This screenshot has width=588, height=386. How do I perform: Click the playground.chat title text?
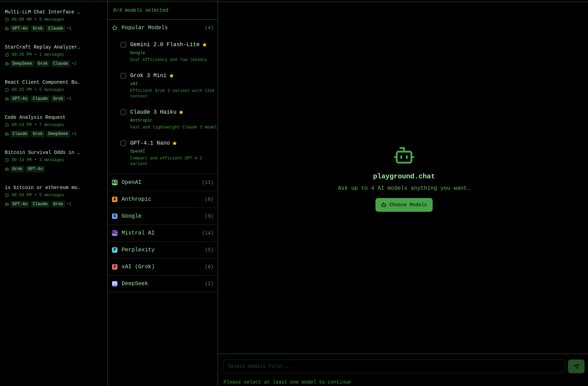tap(404, 176)
